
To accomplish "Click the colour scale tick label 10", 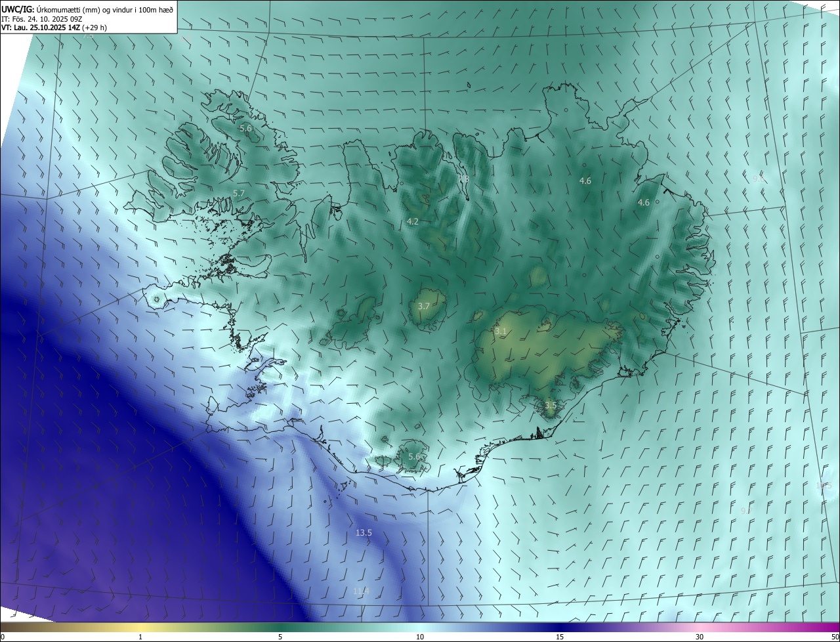I will [x=420, y=637].
